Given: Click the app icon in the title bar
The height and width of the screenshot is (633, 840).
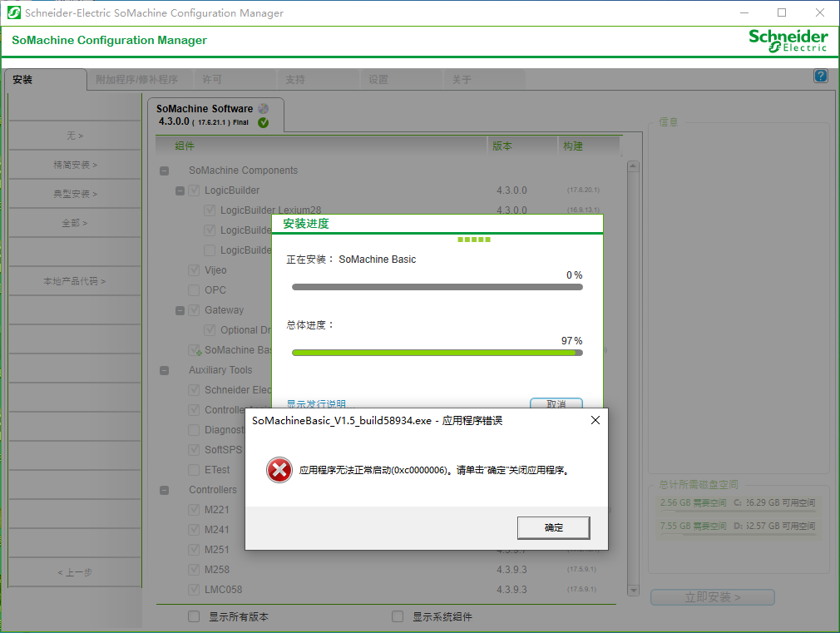Looking at the screenshot, I should (x=13, y=12).
